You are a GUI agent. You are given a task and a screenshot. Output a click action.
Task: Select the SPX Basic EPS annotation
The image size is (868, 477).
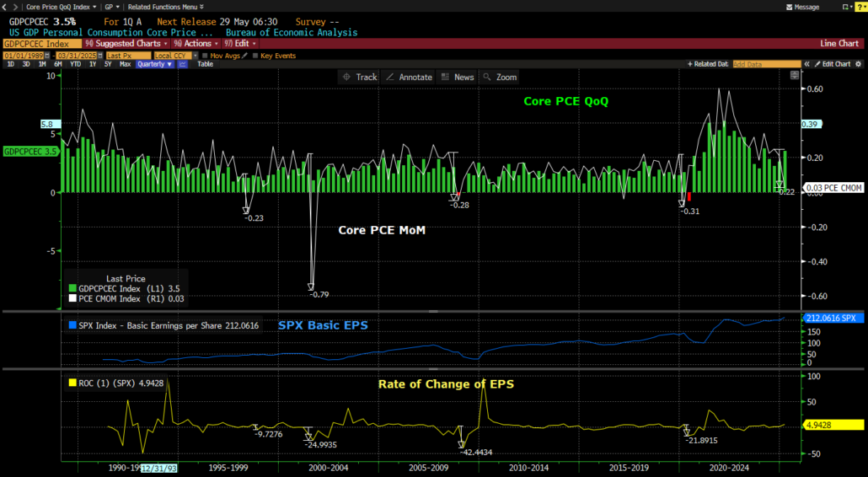coord(323,325)
